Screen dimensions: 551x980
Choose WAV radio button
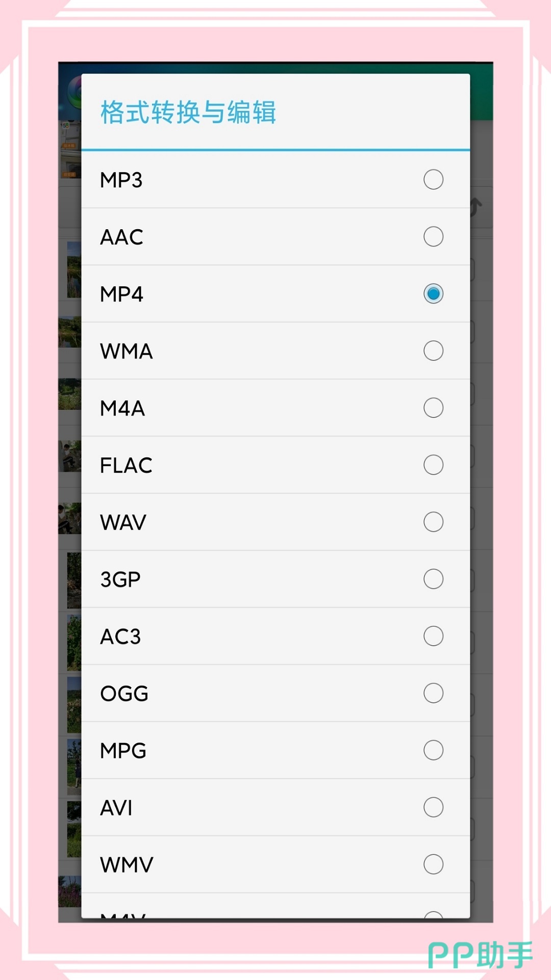433,522
